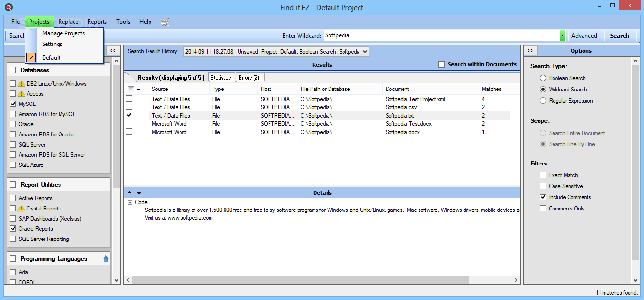
Task: Enable the Exact Match filter
Action: (x=543, y=175)
